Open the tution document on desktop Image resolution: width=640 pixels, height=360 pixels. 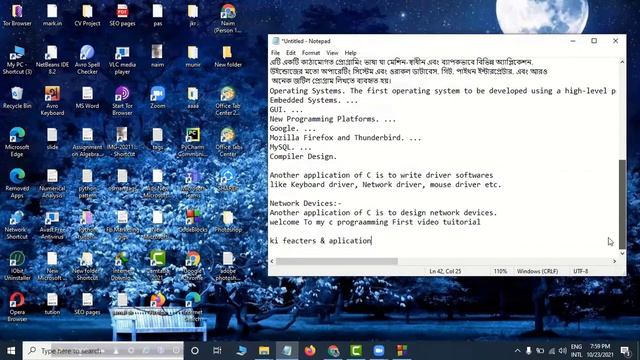tap(52, 304)
